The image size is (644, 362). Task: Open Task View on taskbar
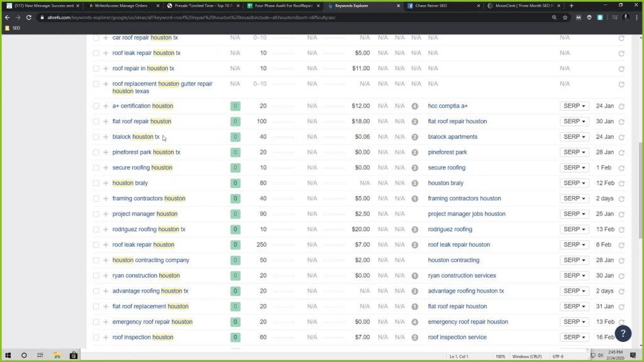[40, 356]
